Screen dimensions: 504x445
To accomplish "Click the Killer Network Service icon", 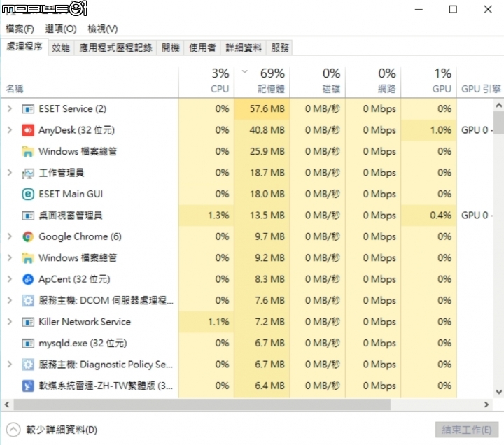I will coord(28,322).
